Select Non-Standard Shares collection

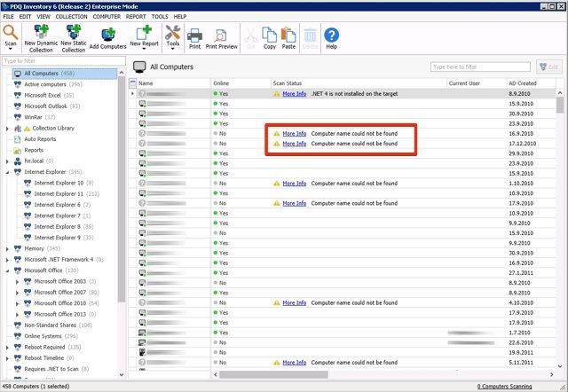(50, 325)
